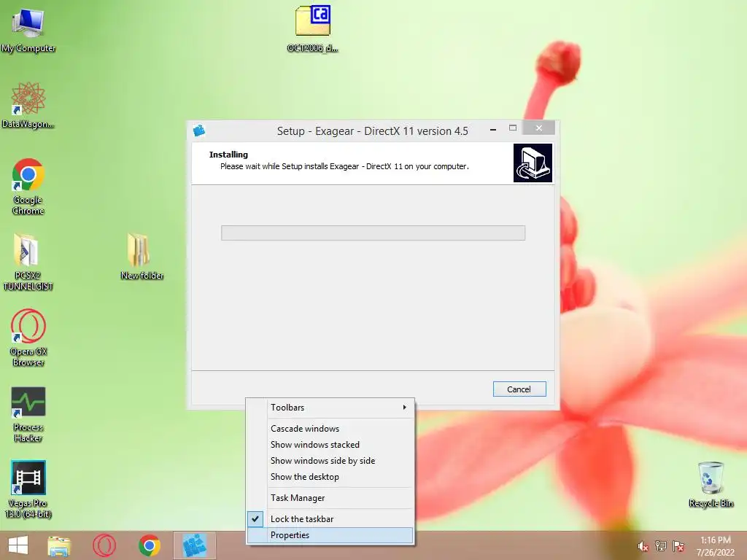Select the Process Hacker shortcut
Screen dimensions: 747x560
click(28, 414)
